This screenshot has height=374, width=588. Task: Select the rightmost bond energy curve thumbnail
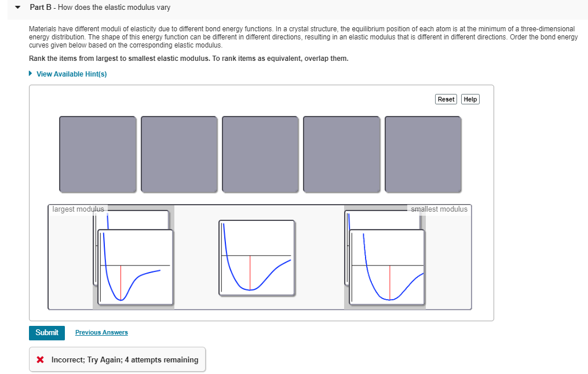click(x=387, y=266)
